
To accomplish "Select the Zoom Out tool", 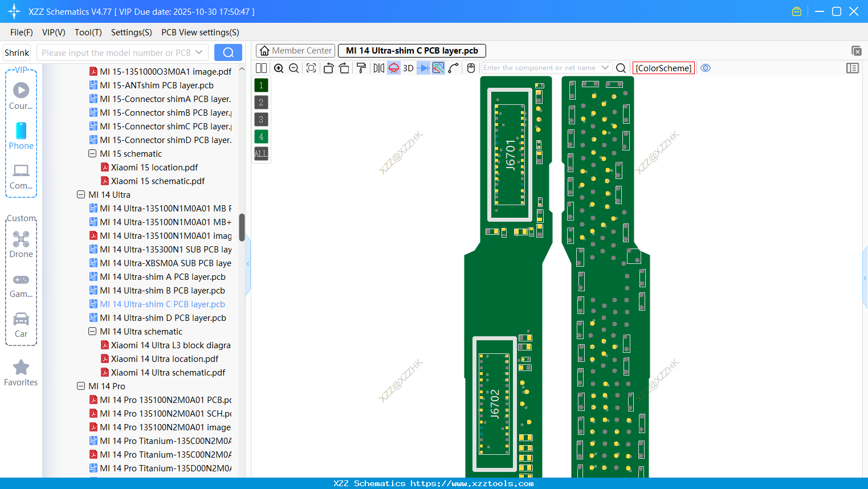I will click(x=293, y=68).
